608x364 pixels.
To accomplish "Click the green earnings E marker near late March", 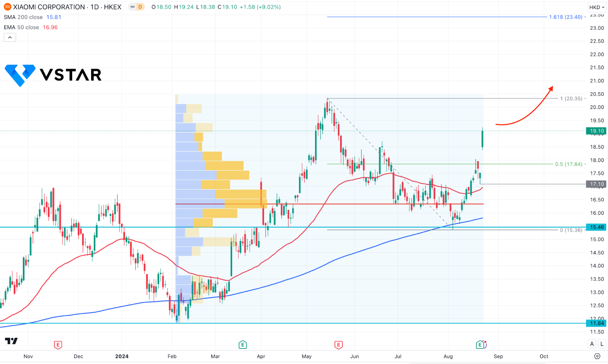I will point(242,345).
